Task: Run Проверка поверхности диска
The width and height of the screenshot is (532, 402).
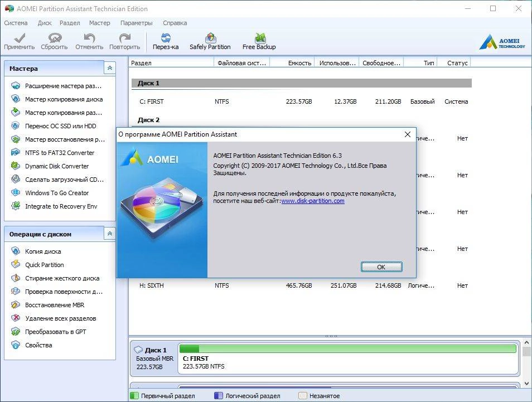Action: point(57,292)
